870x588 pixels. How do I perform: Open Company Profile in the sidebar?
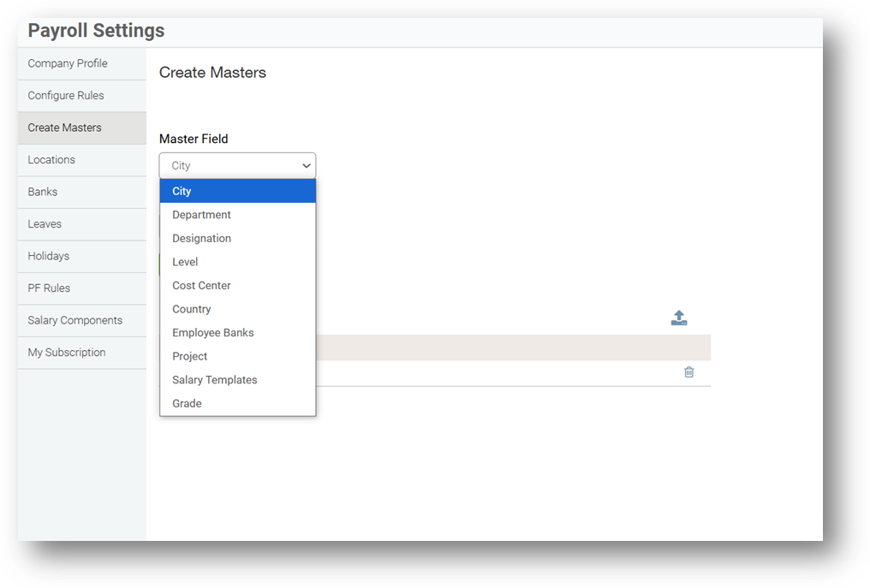[82, 64]
